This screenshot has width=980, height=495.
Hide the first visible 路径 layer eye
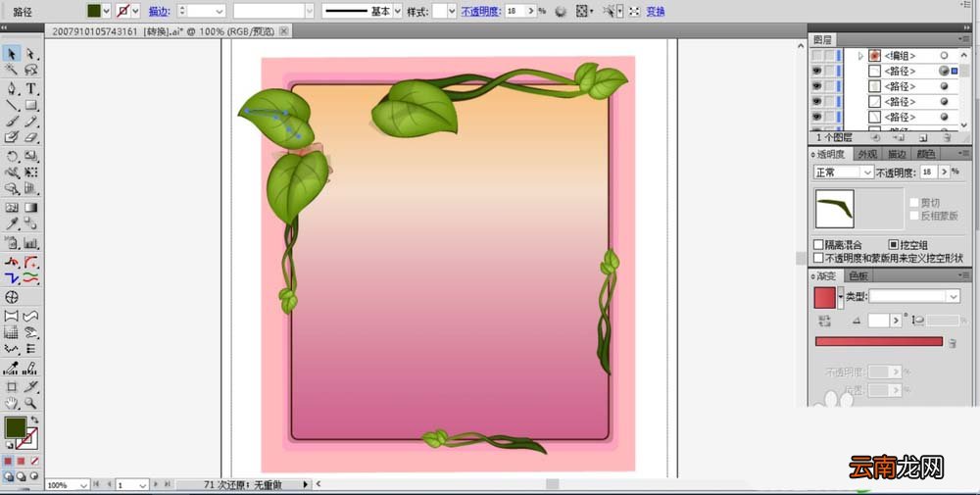(816, 72)
